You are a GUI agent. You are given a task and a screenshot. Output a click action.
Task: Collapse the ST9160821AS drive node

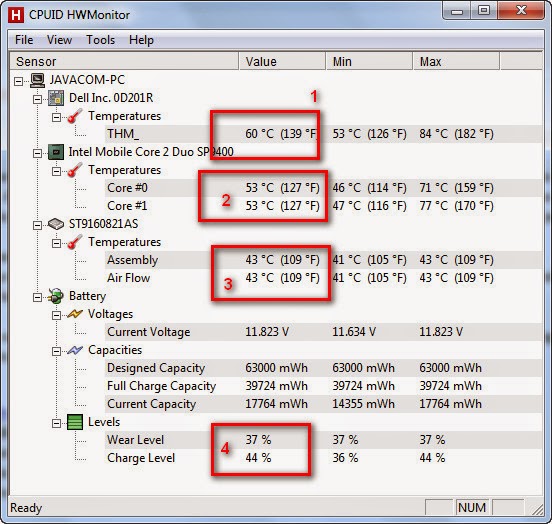[37, 225]
